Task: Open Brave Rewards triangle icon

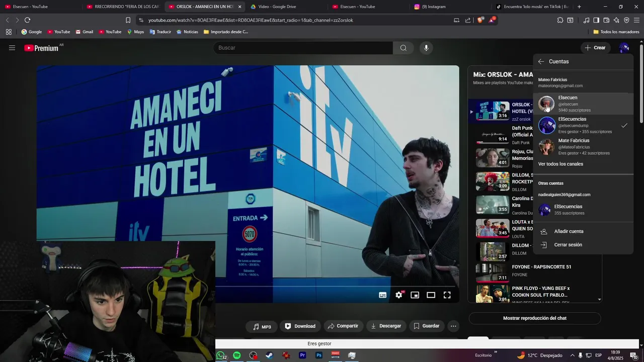Action: coord(492,20)
